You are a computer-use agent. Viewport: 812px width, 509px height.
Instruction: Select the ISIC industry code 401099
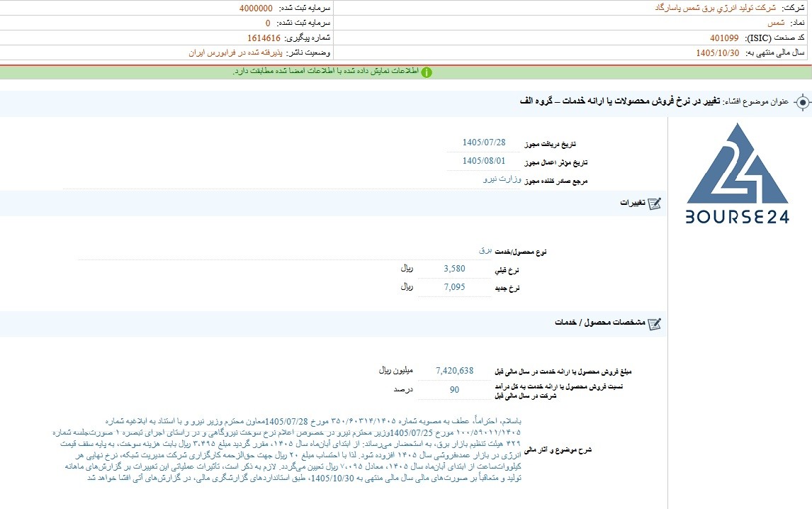724,38
